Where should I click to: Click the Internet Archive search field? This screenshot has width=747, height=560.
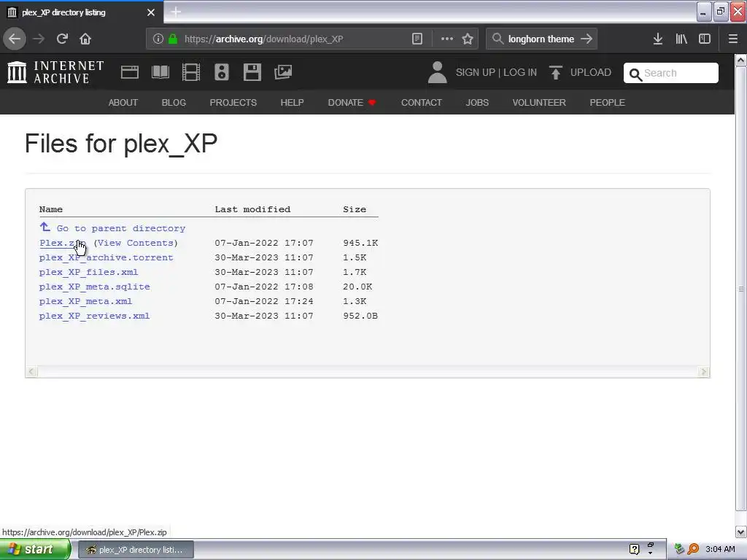(x=671, y=73)
